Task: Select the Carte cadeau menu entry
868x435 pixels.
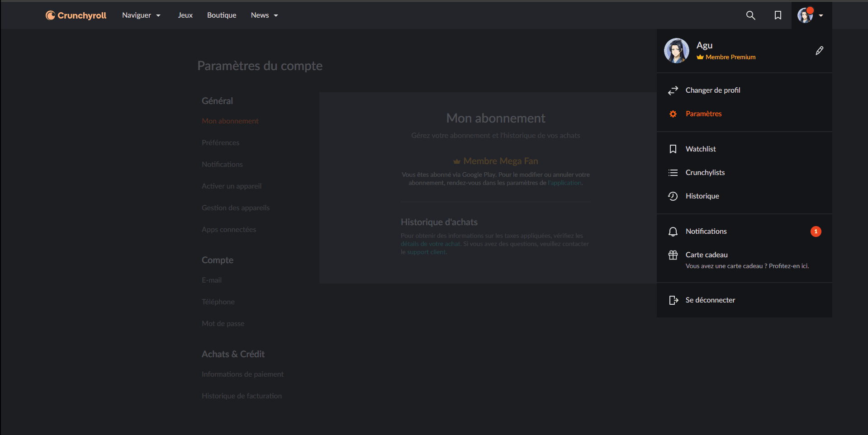Action: click(x=745, y=260)
